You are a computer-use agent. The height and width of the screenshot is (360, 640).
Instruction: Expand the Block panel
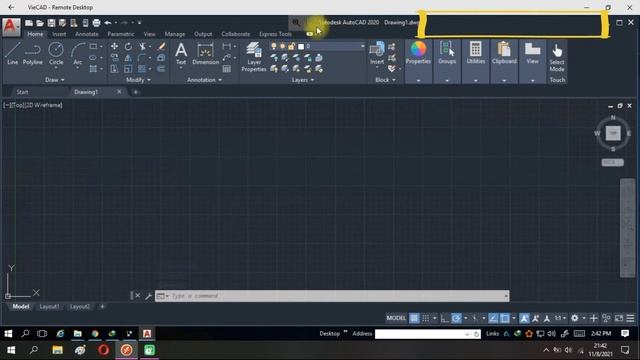pos(385,80)
